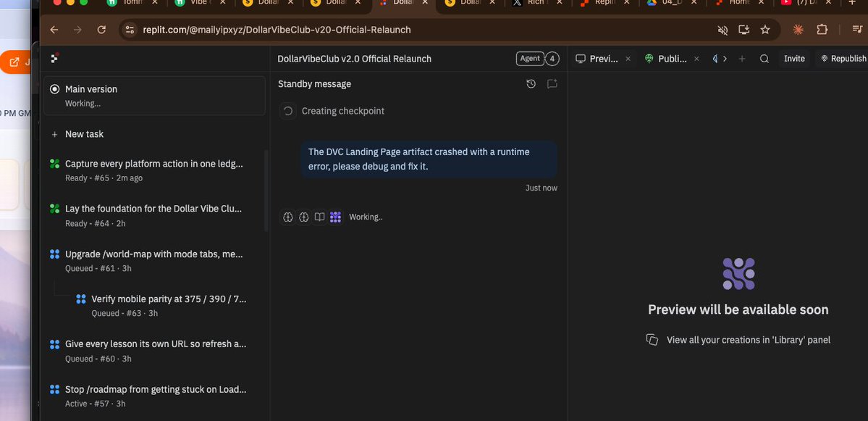The height and width of the screenshot is (421, 868).
Task: Click the task list scrollbar
Action: (x=266, y=191)
